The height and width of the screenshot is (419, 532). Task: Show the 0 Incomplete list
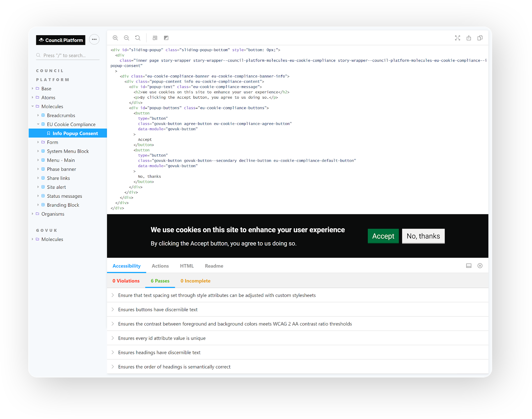[x=196, y=281]
